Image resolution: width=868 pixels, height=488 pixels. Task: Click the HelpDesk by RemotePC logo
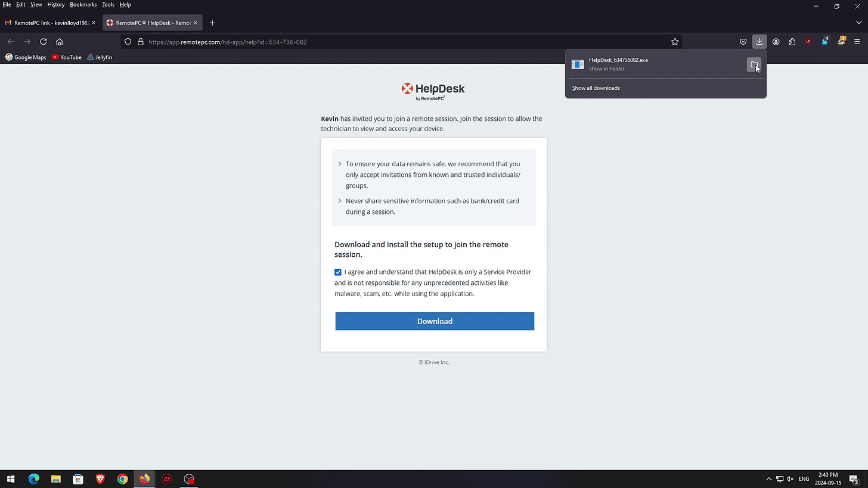(433, 91)
